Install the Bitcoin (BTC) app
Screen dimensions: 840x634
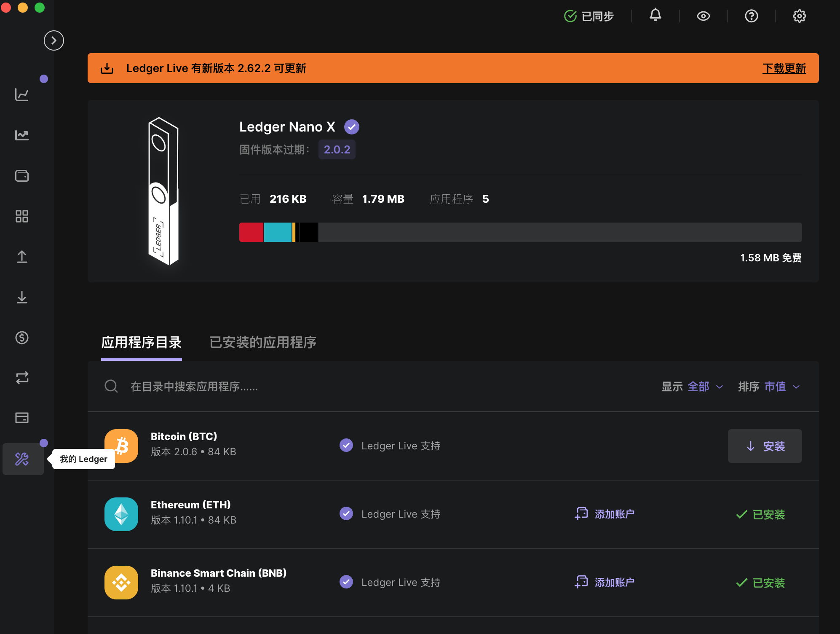pyautogui.click(x=765, y=446)
